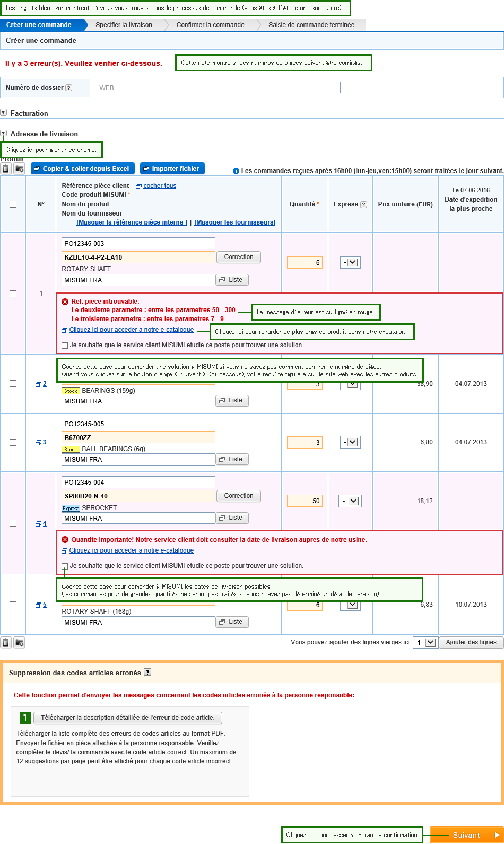Toggle the select-all checkbox in table header
Viewport: 504px width, 844px height.
coord(13,204)
